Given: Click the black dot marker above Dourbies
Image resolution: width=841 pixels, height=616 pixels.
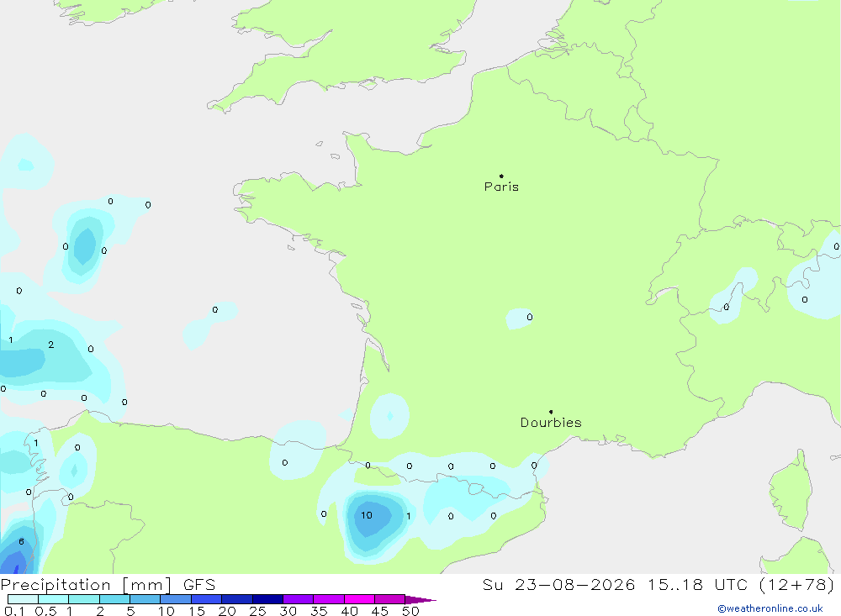Looking at the screenshot, I should pyautogui.click(x=551, y=412).
